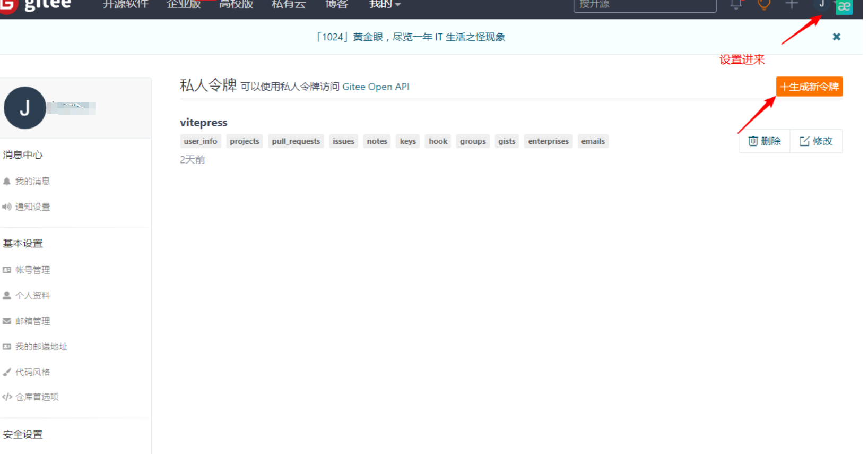Open 高校版 in the top navigation

pyautogui.click(x=236, y=4)
